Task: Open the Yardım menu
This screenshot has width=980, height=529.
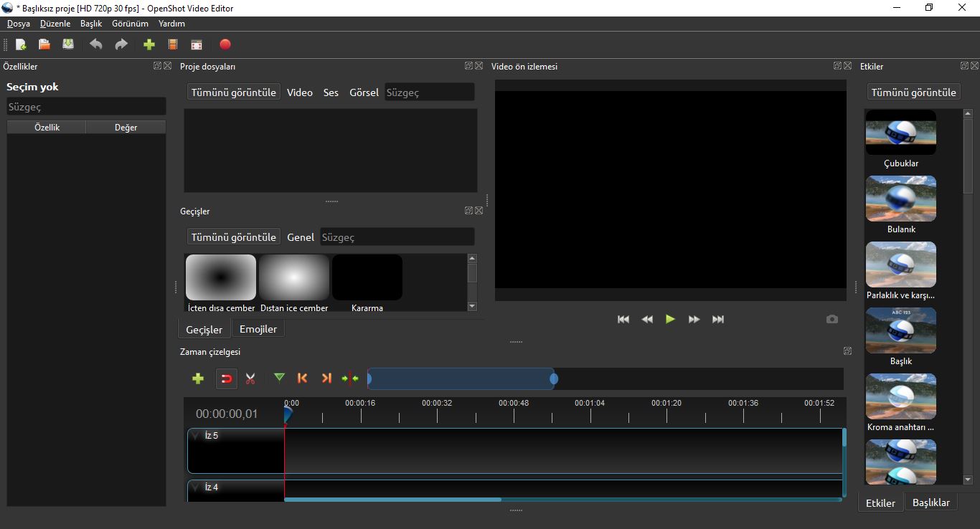Action: [171, 24]
